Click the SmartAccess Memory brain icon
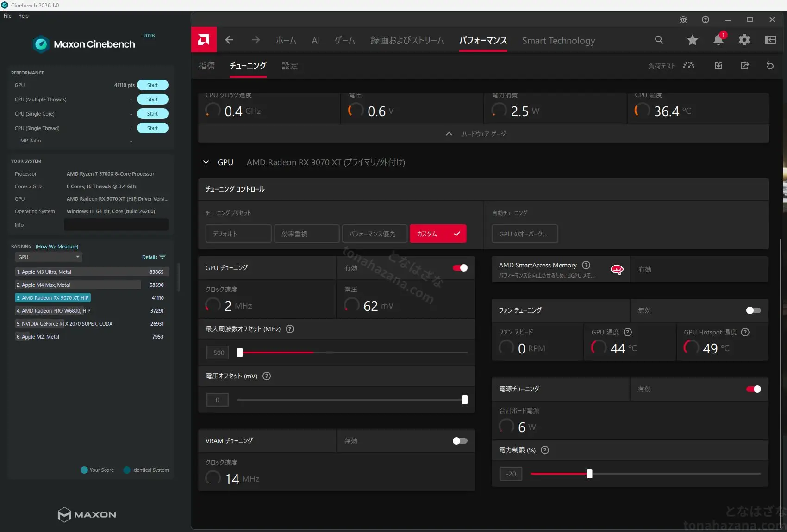Screen dimensions: 787x532 617,270
